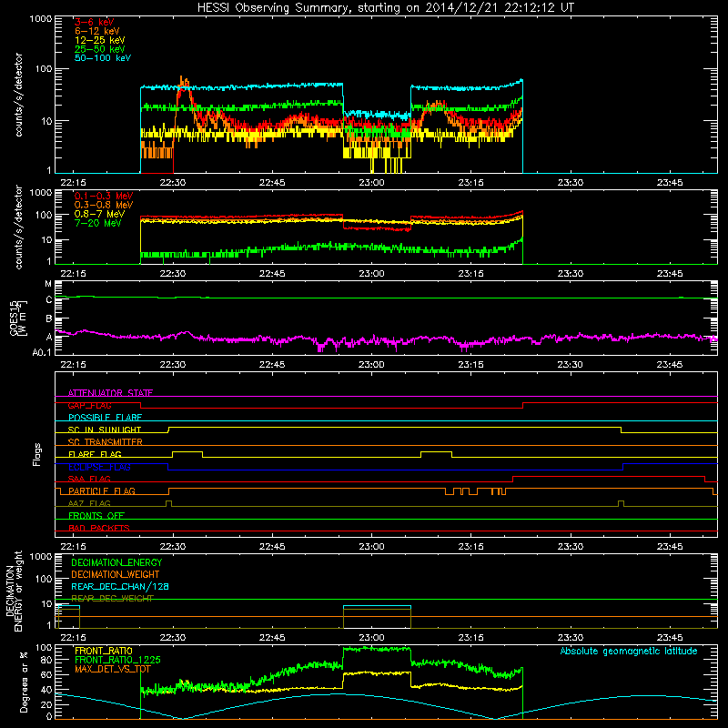
Task: Click counts/s/detector axis label of MeV panel
Action: 18,227
